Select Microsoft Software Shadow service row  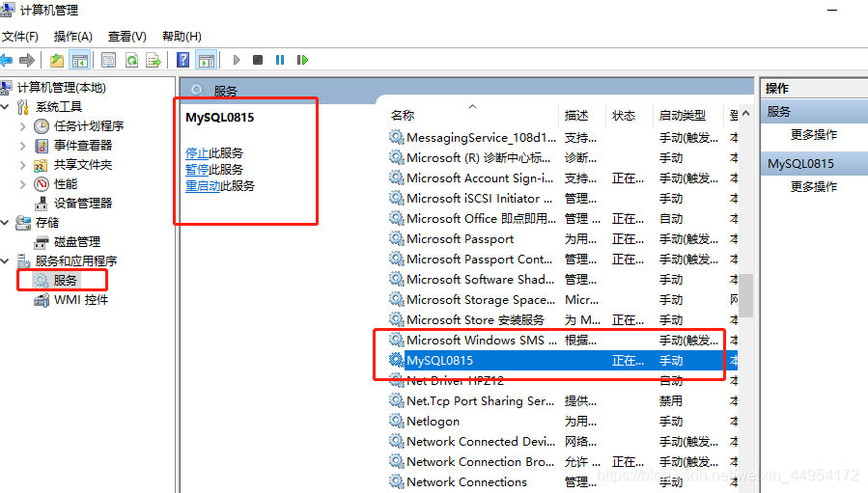point(563,280)
